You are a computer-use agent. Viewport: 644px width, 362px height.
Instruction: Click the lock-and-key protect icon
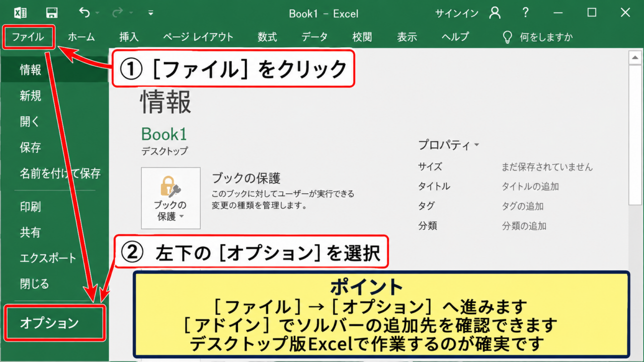tap(171, 186)
